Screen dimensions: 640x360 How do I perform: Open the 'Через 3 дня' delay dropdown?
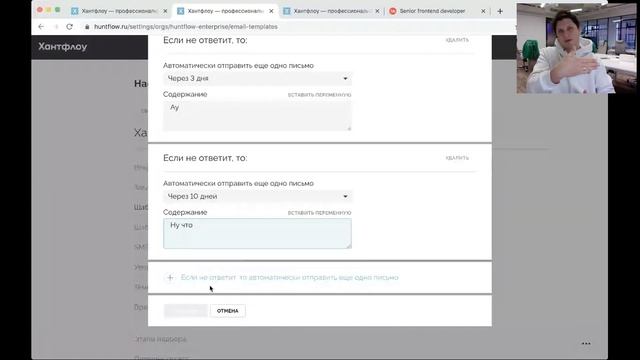click(x=257, y=78)
